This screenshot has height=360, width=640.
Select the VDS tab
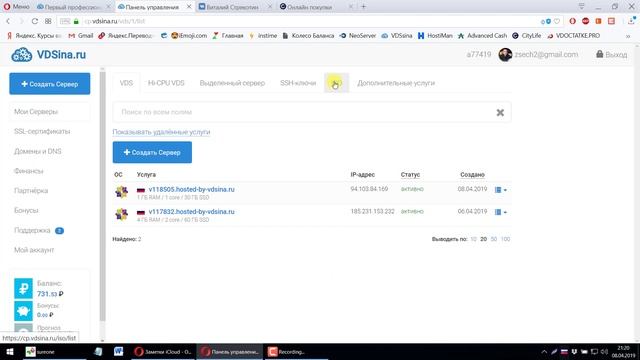point(126,83)
